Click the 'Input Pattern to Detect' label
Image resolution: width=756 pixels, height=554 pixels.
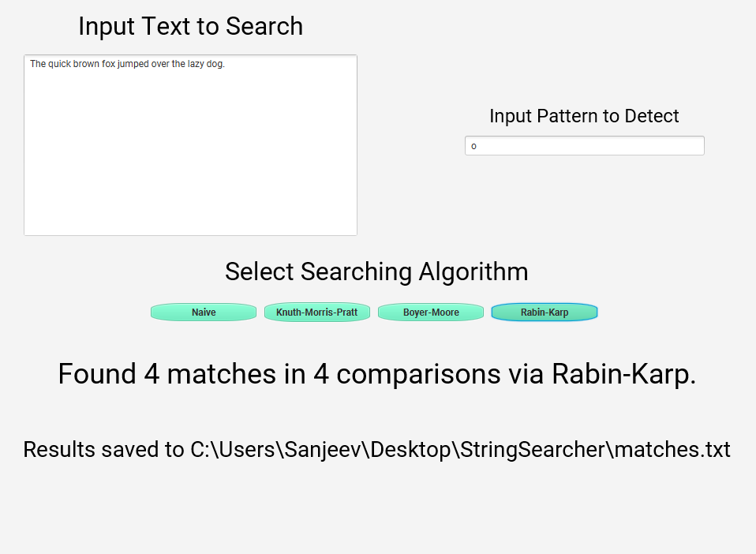[x=584, y=116]
